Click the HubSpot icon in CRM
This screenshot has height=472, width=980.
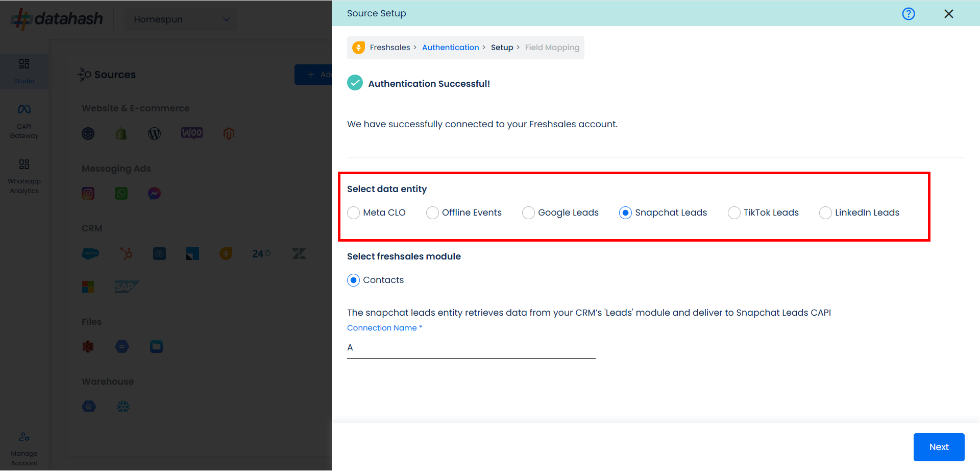tap(126, 253)
